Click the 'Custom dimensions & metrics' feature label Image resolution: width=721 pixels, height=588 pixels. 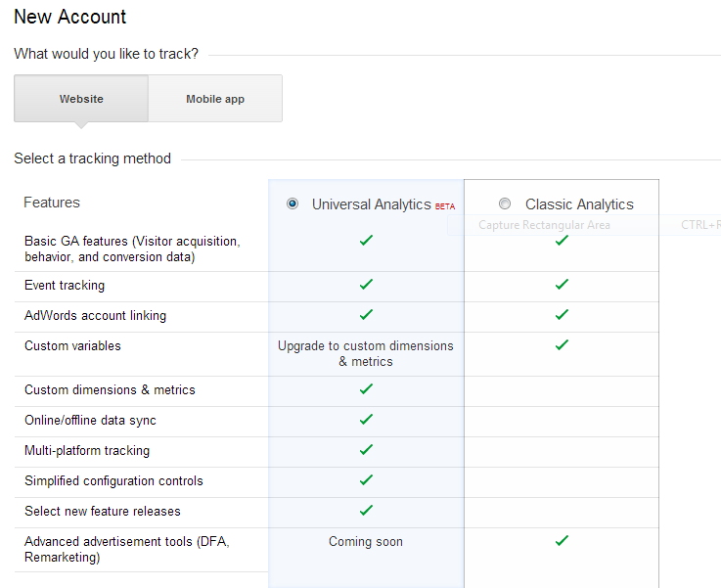110,389
